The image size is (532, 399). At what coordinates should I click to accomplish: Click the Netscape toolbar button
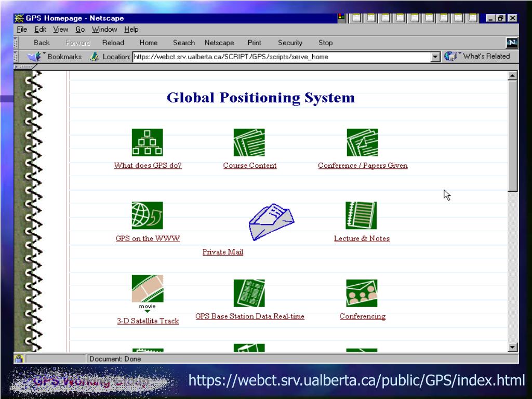[219, 43]
